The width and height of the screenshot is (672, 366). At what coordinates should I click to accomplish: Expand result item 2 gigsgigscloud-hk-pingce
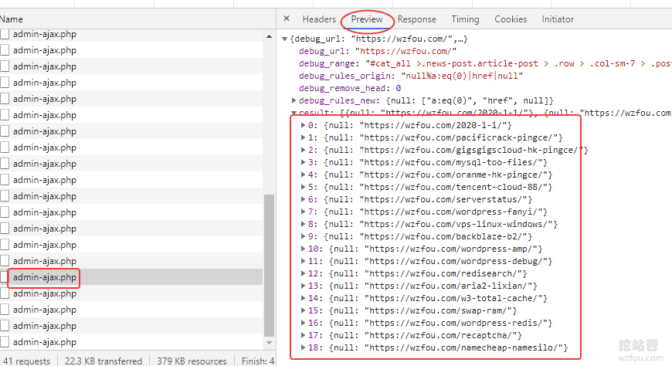303,150
